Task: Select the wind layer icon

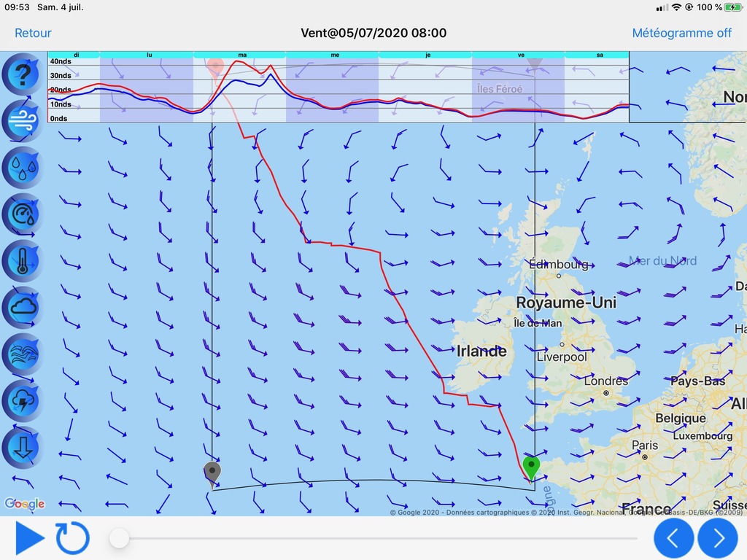Action: pyautogui.click(x=22, y=121)
